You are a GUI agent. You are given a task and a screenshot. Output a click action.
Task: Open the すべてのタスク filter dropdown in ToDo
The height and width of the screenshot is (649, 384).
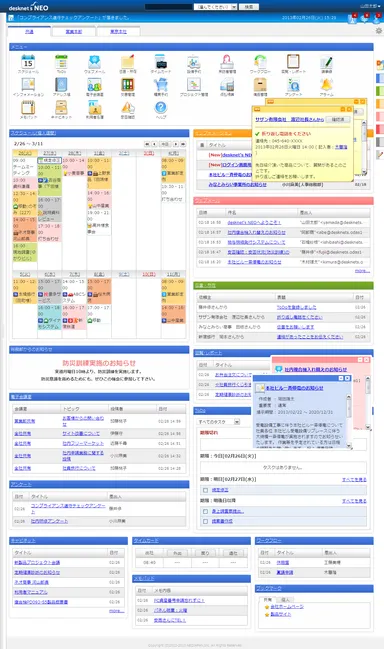pyautogui.click(x=219, y=422)
